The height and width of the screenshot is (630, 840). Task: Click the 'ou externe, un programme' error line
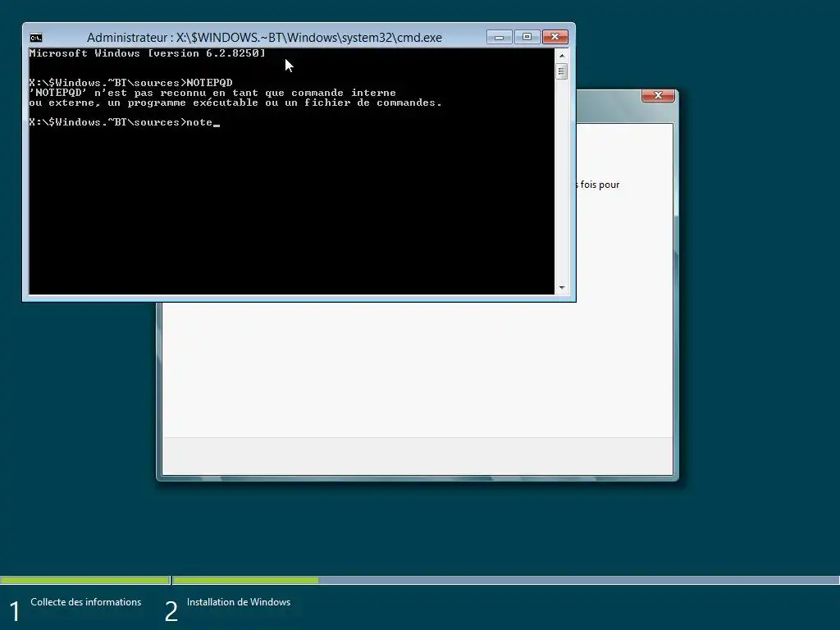point(235,103)
